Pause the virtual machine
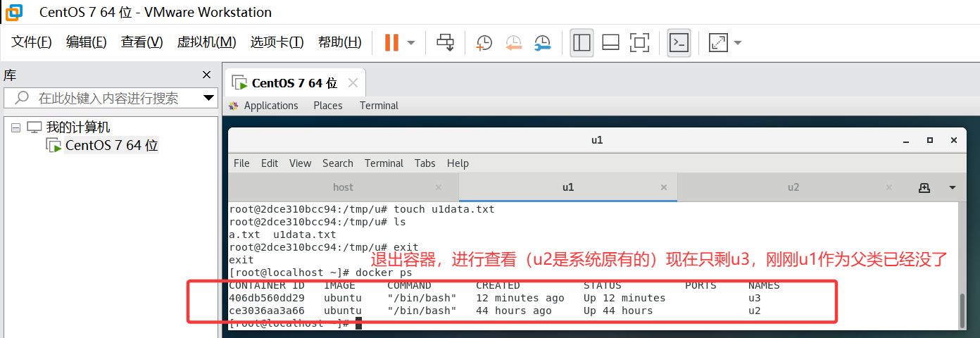The width and height of the screenshot is (980, 338). (391, 42)
